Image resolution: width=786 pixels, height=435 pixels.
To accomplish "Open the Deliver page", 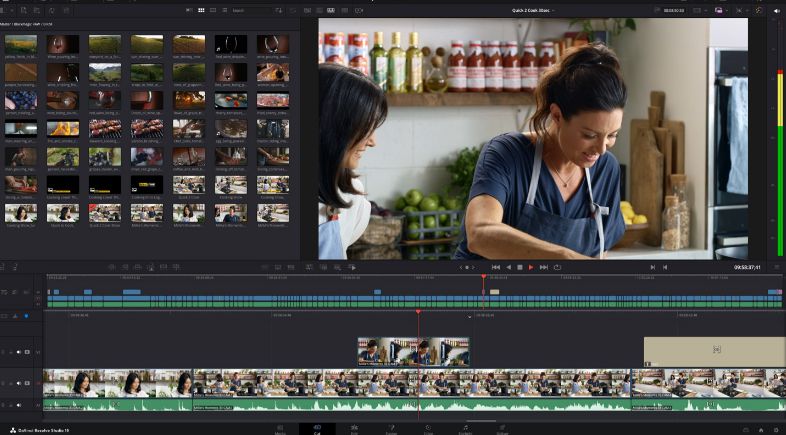I will click(502, 428).
